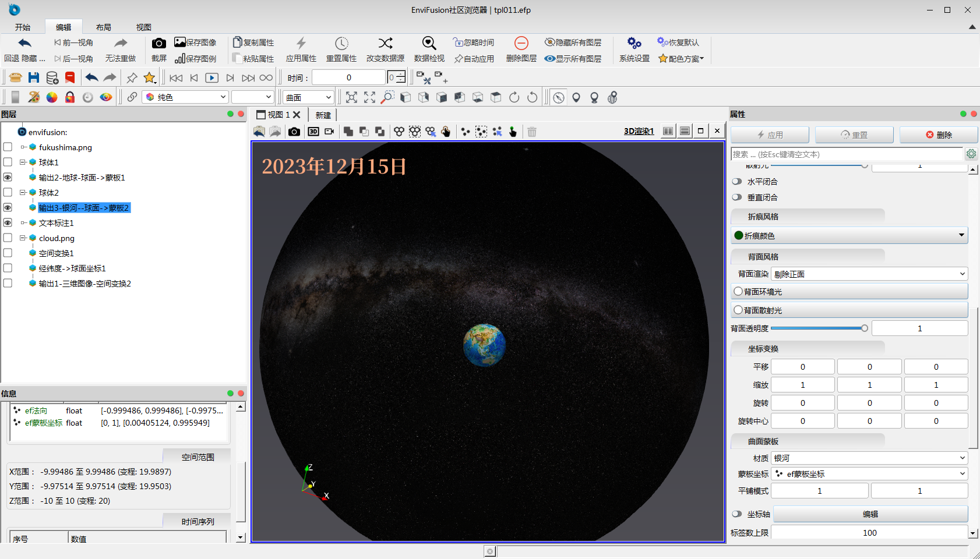Select the 背面环境光 radio option
Viewport: 980px width, 559px height.
[x=738, y=291]
